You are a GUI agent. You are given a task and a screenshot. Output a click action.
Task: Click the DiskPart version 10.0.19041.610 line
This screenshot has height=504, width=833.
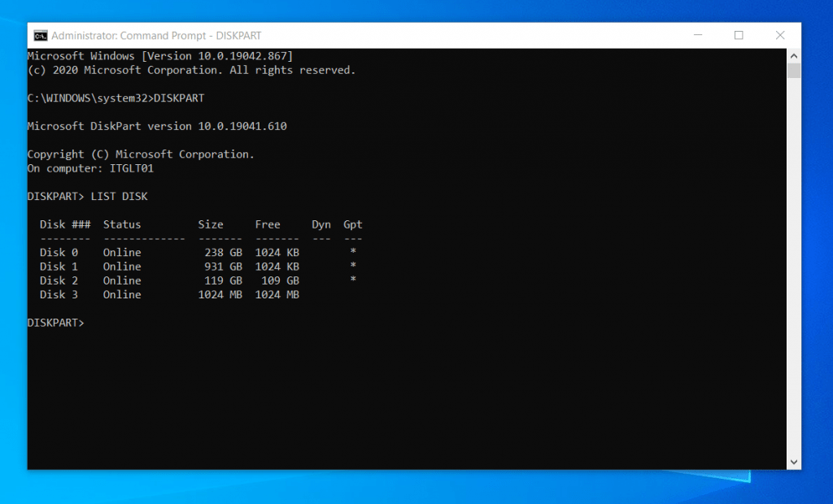point(157,126)
